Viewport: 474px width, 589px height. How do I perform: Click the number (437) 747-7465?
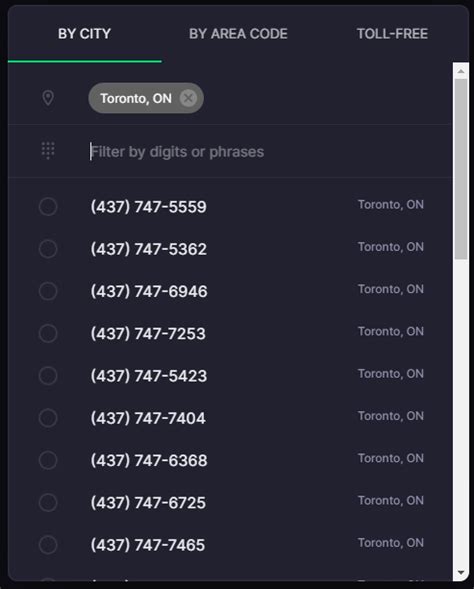click(x=148, y=545)
